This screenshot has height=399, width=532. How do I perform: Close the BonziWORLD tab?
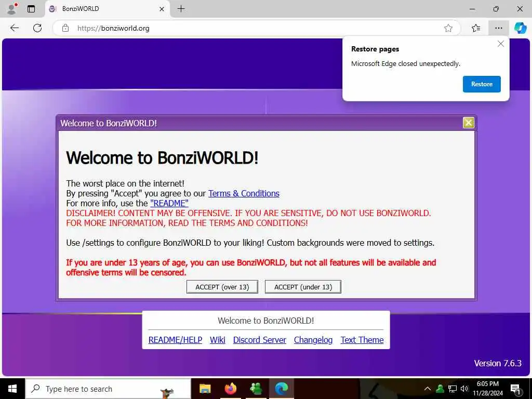coord(162,9)
